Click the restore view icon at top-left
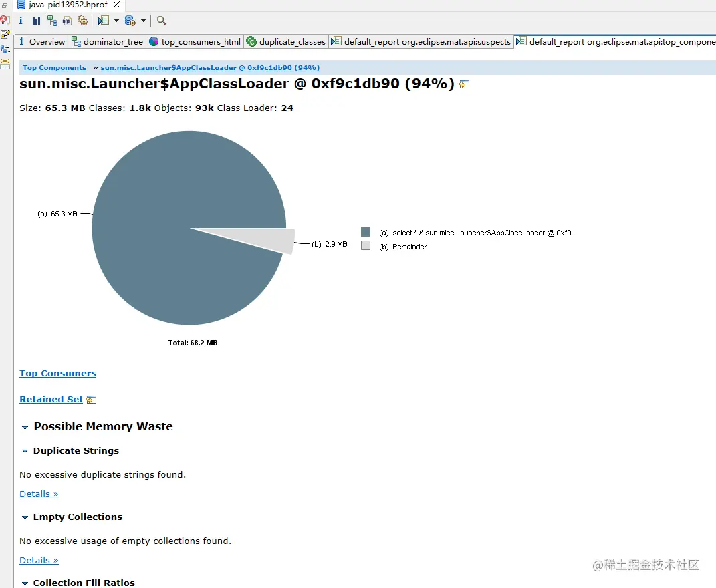Viewport: 716px width, 588px height. tap(5, 5)
